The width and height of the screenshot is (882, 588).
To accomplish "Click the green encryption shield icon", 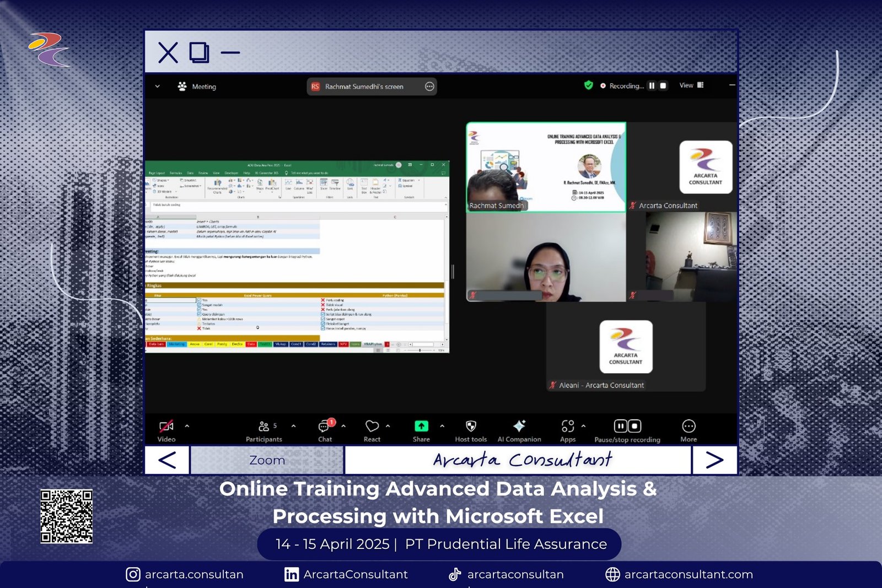I will click(589, 85).
